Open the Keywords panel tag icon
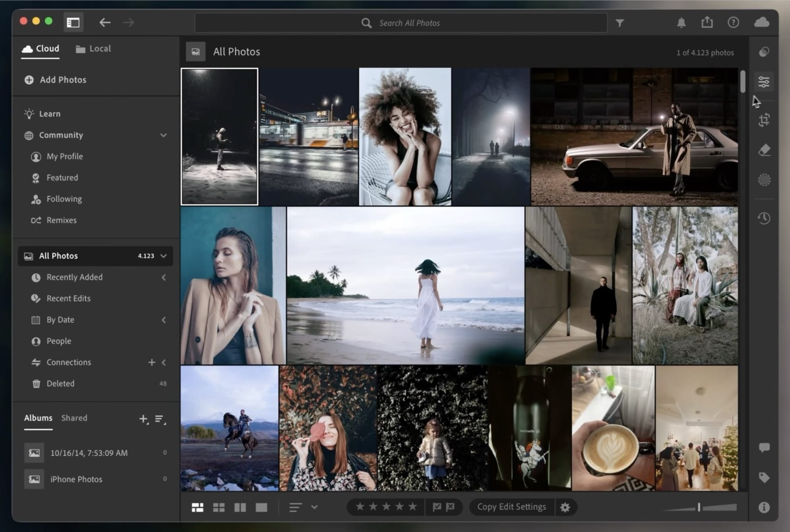The image size is (790, 532). pos(764,477)
